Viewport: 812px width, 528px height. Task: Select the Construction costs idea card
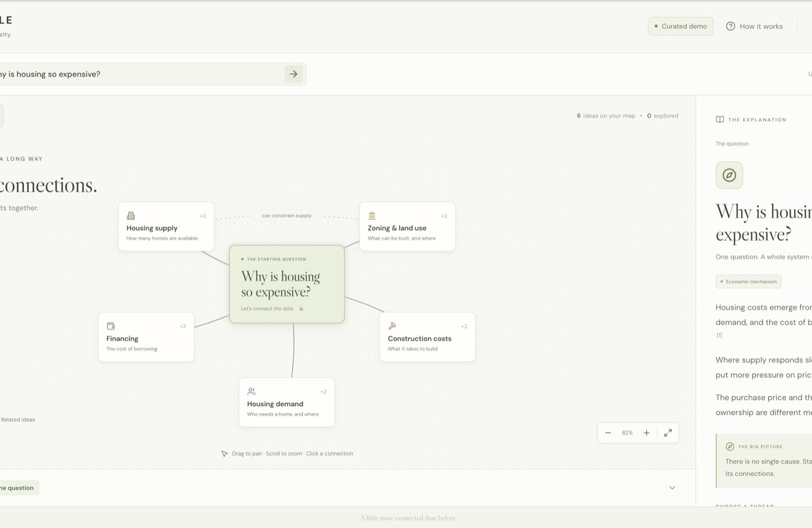pos(427,337)
